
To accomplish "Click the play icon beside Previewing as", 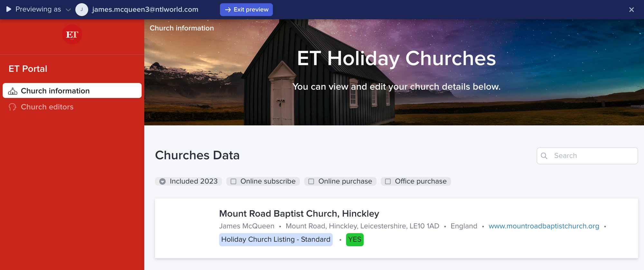I will (x=9, y=9).
